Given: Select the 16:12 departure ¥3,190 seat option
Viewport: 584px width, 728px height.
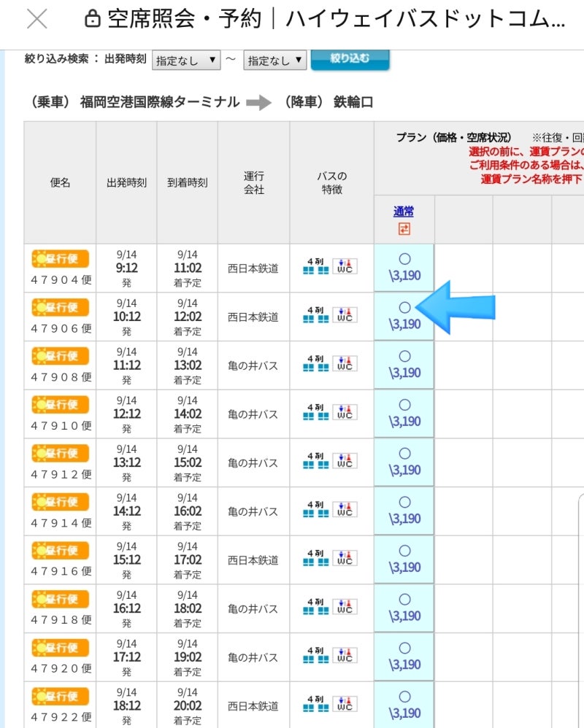Looking at the screenshot, I should [x=404, y=608].
